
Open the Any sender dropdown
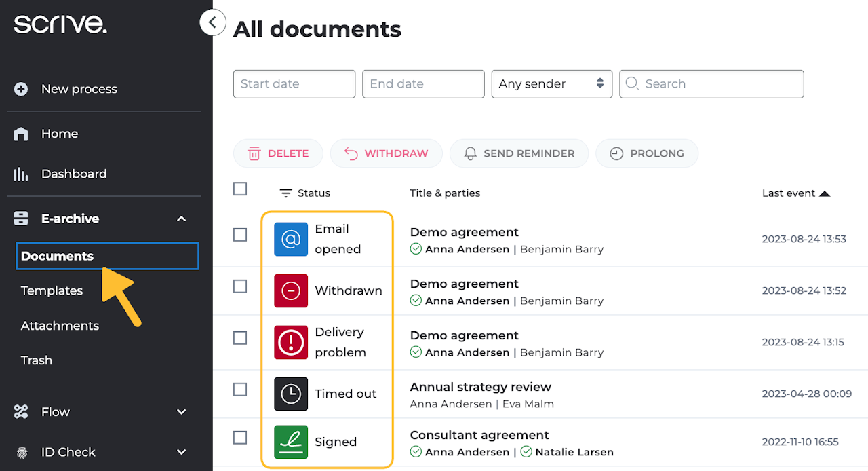pyautogui.click(x=551, y=83)
